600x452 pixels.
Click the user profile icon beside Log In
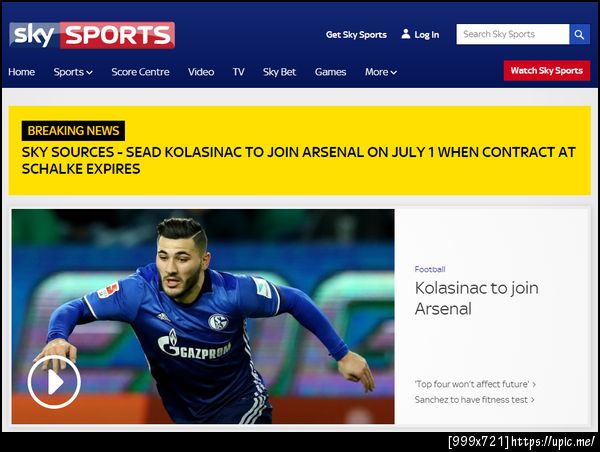(x=406, y=34)
